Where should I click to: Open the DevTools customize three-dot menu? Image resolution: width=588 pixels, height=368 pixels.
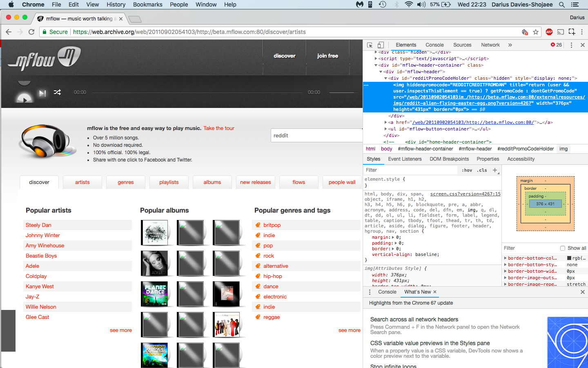pyautogui.click(x=571, y=45)
